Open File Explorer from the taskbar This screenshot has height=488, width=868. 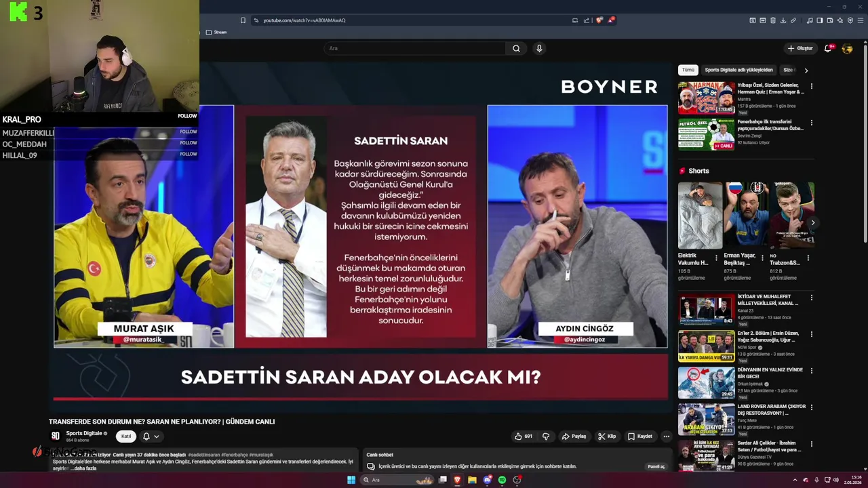pyautogui.click(x=472, y=480)
